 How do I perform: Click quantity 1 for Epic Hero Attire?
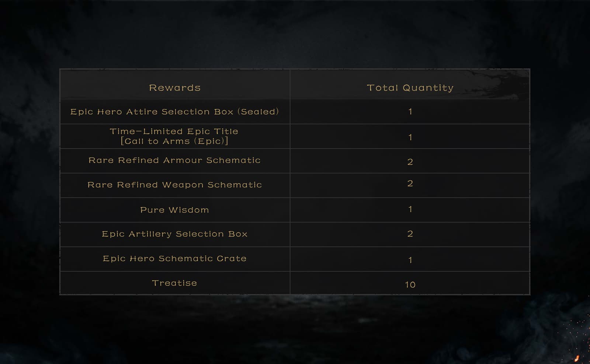tap(410, 112)
